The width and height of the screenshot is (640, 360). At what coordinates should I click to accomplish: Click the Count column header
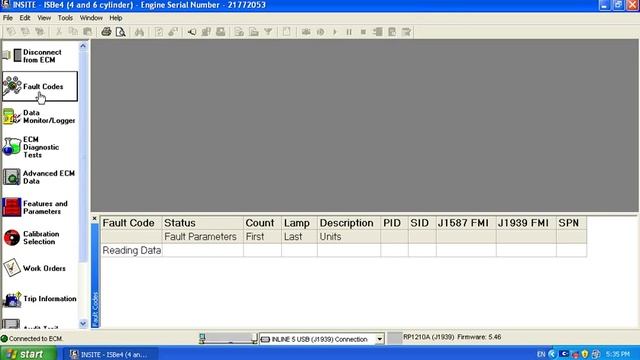point(262,223)
